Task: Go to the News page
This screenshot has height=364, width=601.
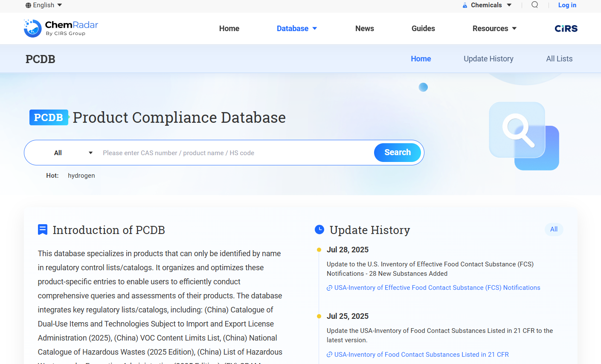Action: coord(364,29)
